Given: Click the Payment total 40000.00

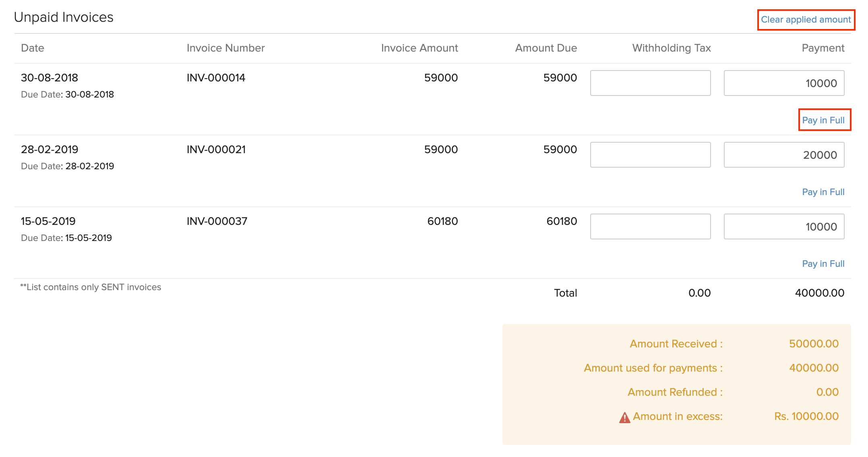Looking at the screenshot, I should 819,293.
